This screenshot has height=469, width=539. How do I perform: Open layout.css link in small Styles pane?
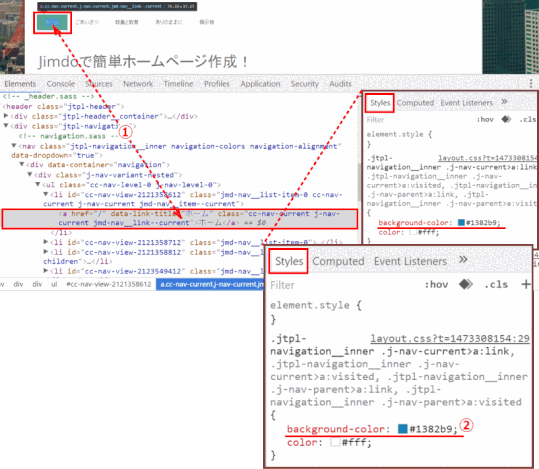487,158
